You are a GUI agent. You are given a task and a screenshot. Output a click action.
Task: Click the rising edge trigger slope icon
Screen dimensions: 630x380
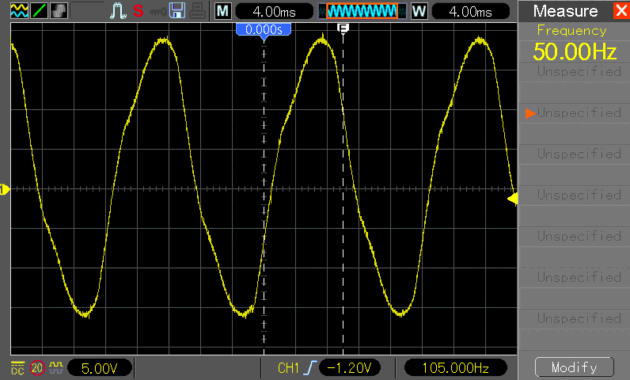[311, 368]
